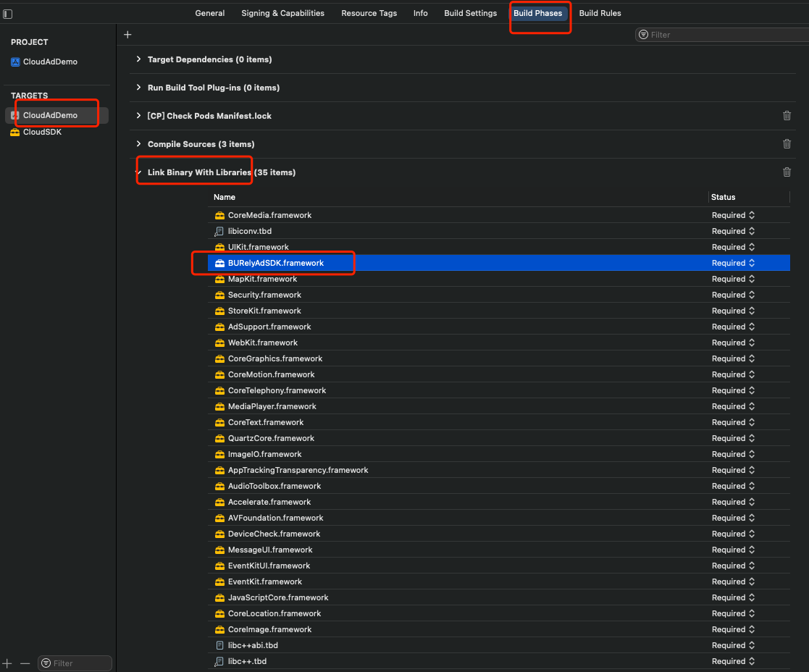
Task: Select the CoreText.framework row
Action: 499,423
